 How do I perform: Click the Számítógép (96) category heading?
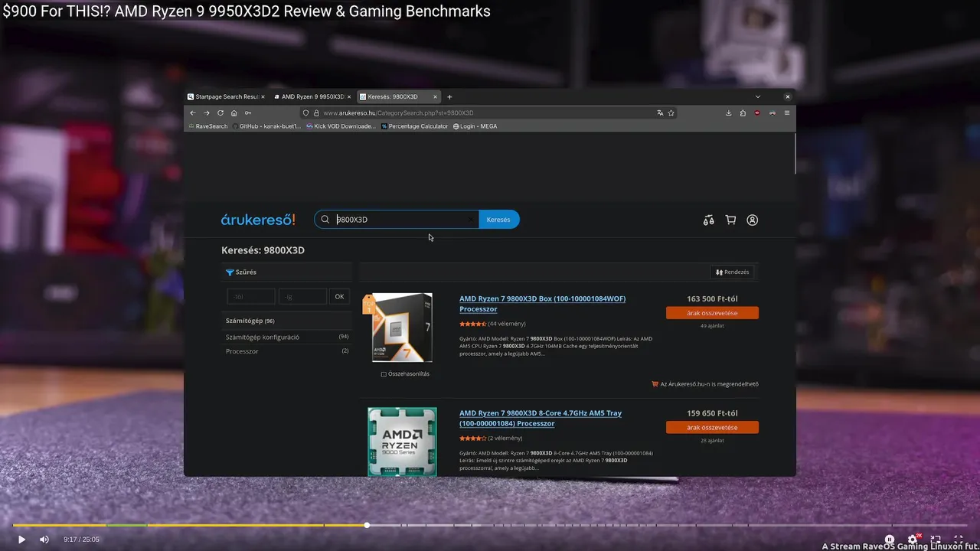[250, 321]
